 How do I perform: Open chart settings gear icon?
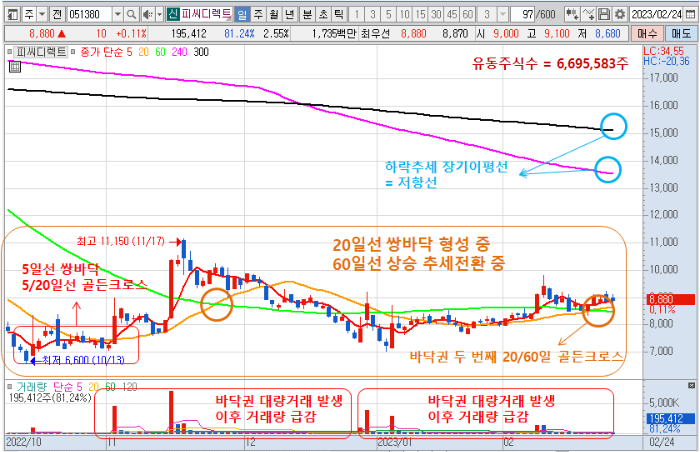(x=620, y=15)
